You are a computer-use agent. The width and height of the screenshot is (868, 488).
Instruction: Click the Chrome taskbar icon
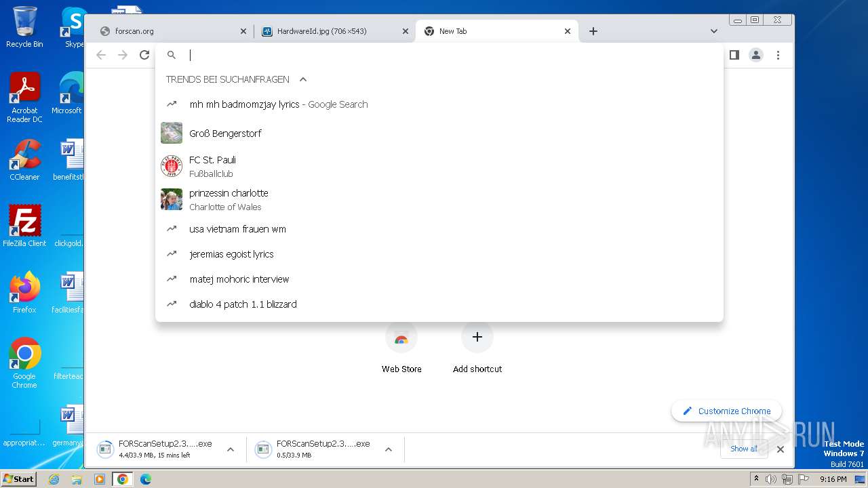(x=122, y=479)
